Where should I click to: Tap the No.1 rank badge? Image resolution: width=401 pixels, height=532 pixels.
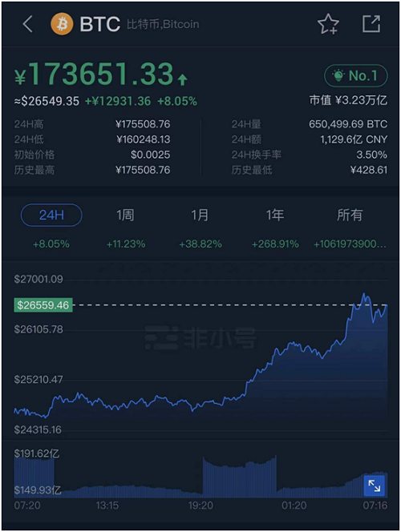click(x=356, y=75)
